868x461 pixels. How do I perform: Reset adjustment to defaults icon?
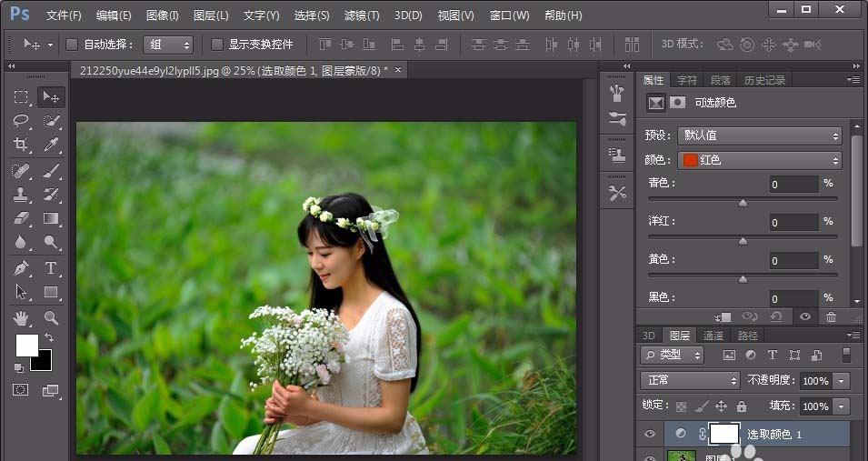[776, 317]
